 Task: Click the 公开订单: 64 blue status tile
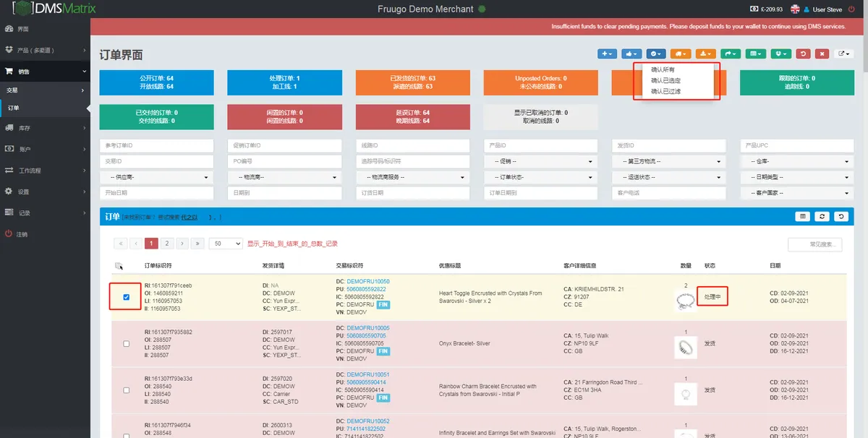point(156,82)
